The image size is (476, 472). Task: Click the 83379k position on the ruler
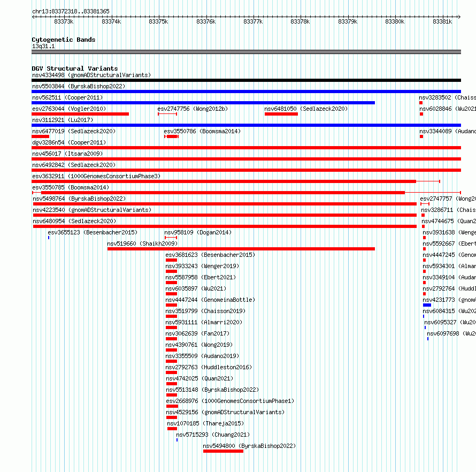coord(348,21)
